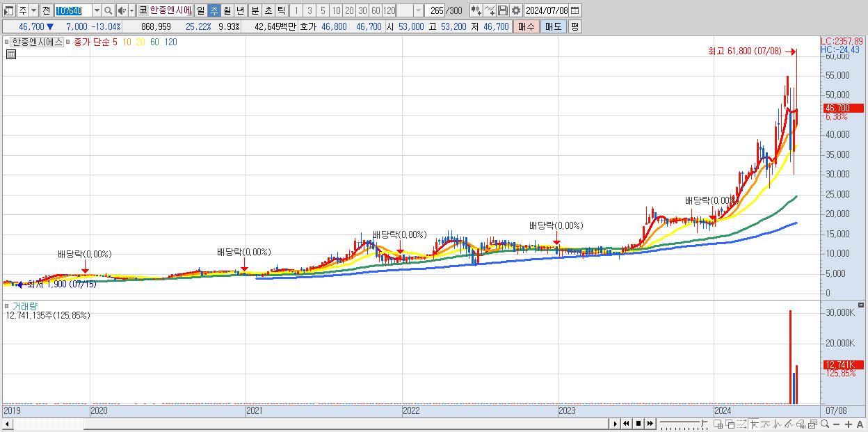
Task: Click the add-chart-window icon in bottom toolbar
Action: click(x=718, y=424)
